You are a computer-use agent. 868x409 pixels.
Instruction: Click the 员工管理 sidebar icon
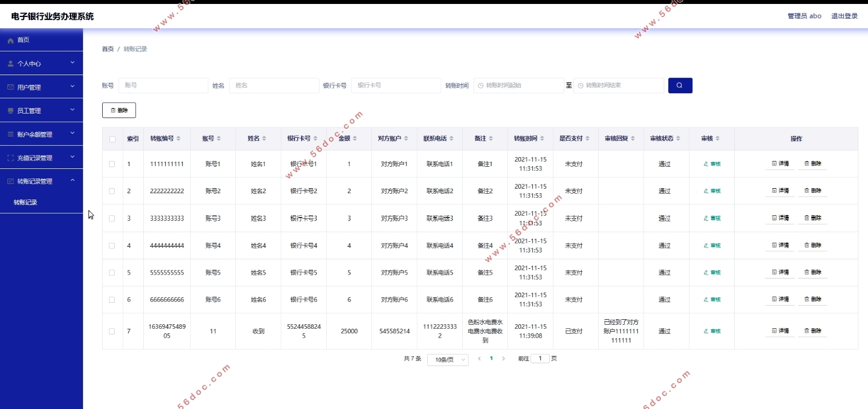[10, 111]
